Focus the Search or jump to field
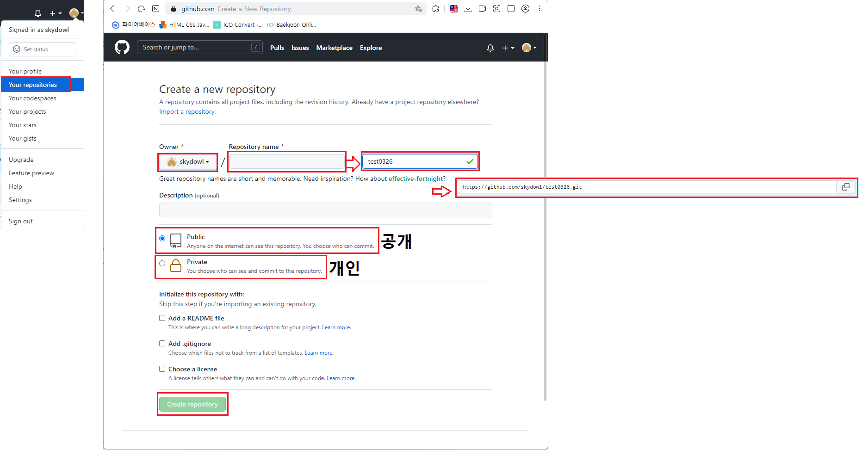 tap(200, 47)
